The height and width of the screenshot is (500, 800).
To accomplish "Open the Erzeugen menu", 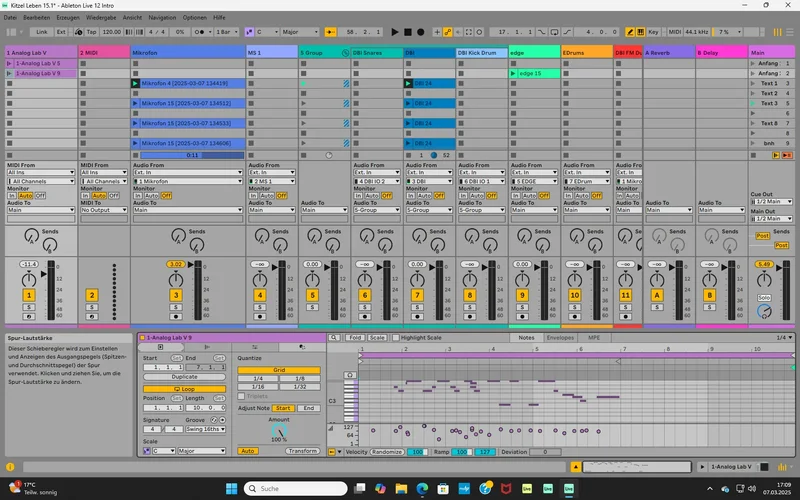I will pos(69,18).
